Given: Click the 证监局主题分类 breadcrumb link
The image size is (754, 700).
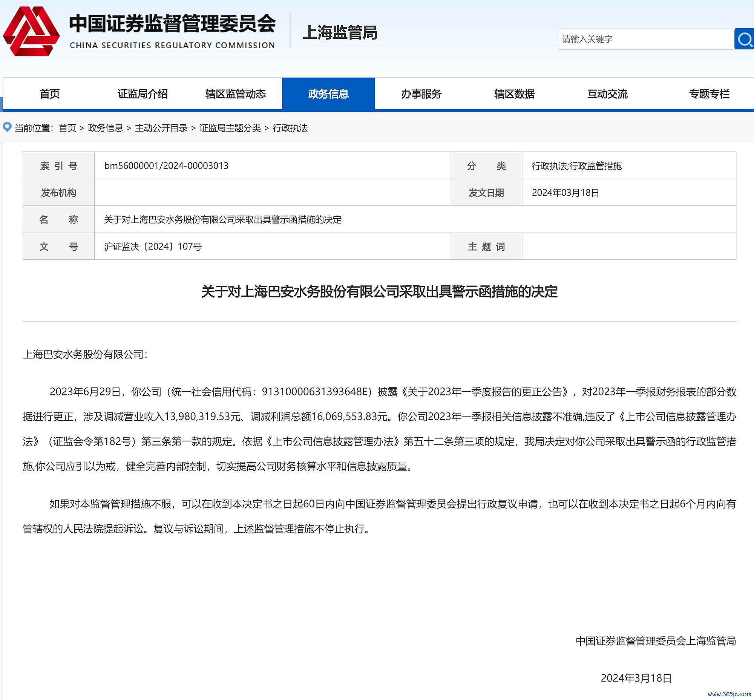Looking at the screenshot, I should (230, 128).
